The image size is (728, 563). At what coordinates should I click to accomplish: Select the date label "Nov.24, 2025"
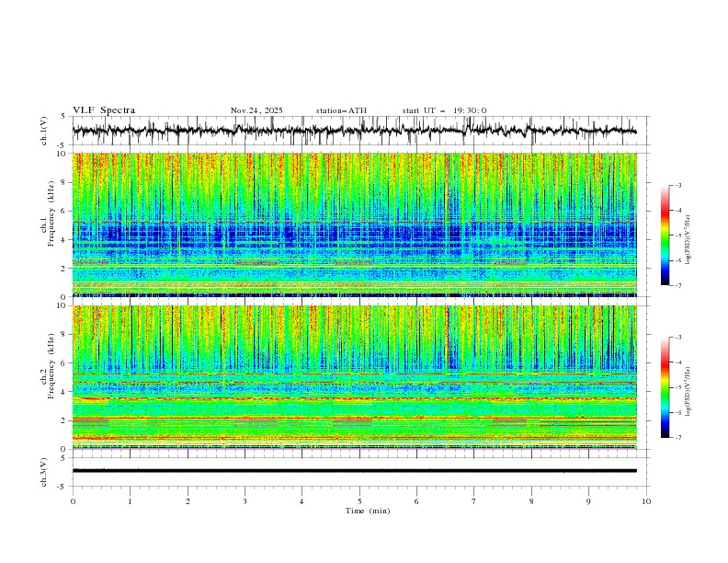[256, 110]
